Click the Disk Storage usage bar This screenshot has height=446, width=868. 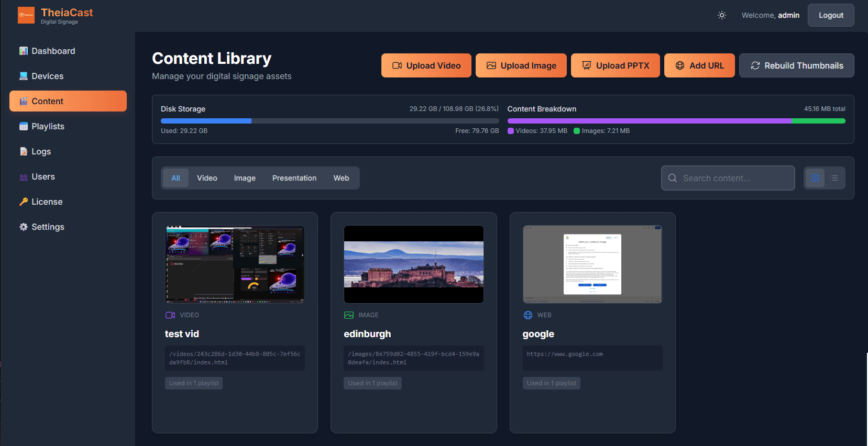tap(329, 121)
